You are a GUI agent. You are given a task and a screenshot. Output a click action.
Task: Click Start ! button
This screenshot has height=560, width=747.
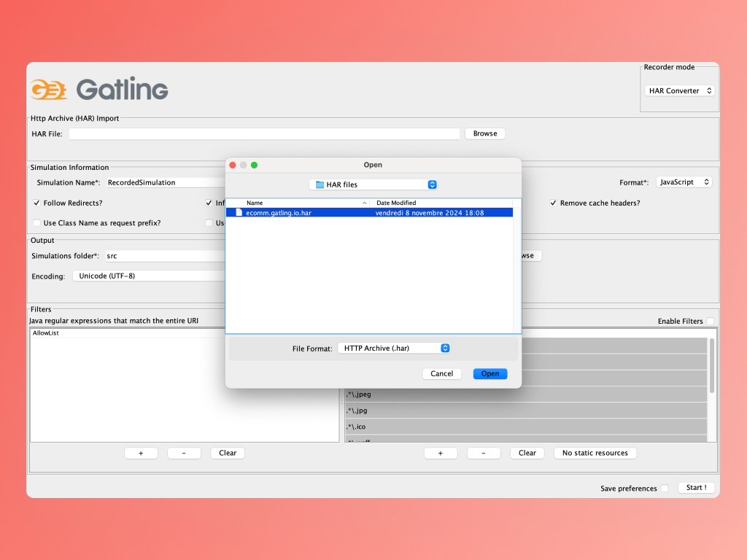click(x=696, y=488)
